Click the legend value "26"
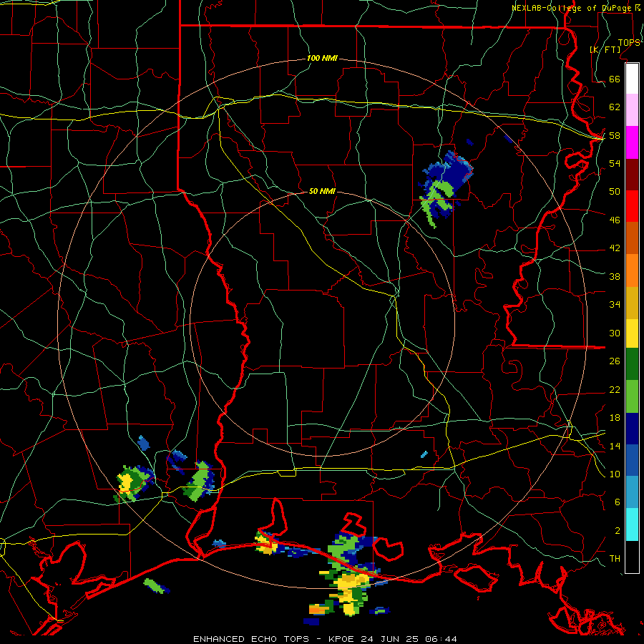The image size is (644, 644). click(615, 361)
